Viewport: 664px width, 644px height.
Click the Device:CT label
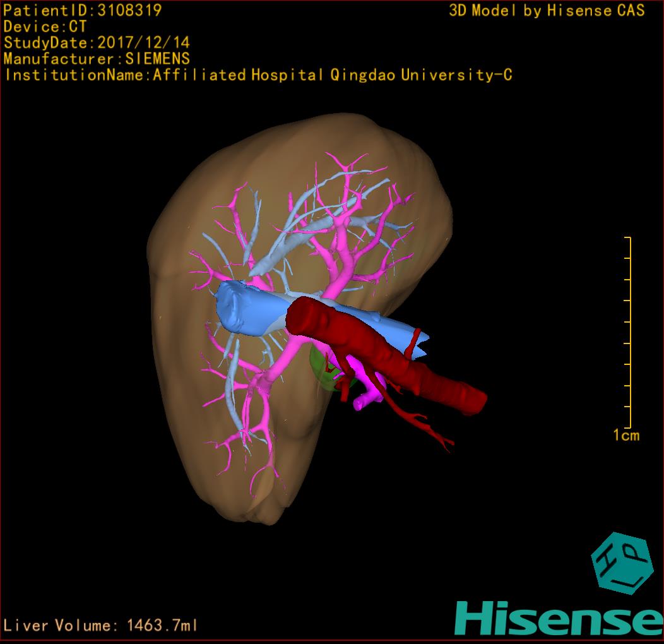(45, 27)
